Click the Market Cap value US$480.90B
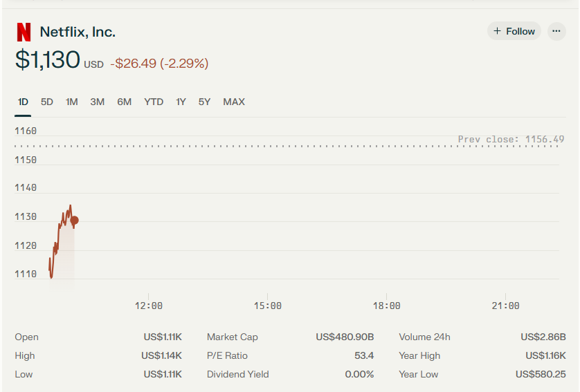The height and width of the screenshot is (392, 580). click(345, 337)
